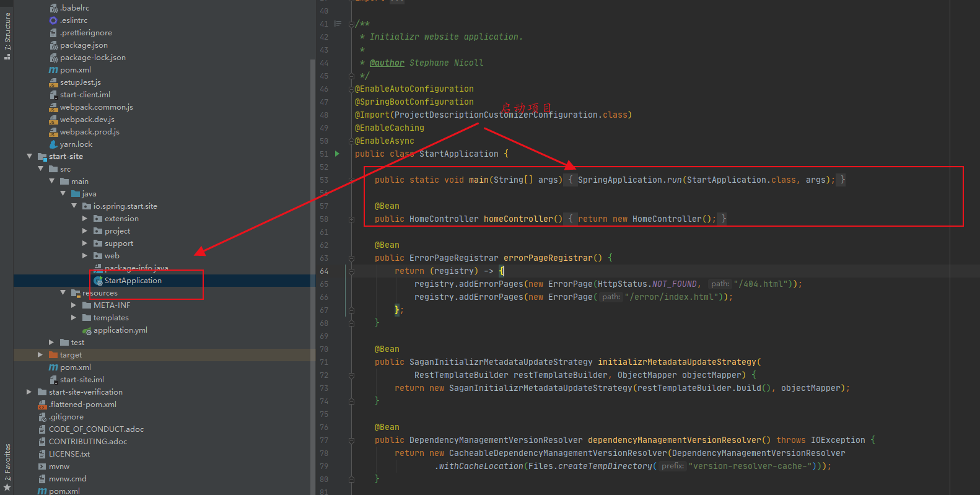Click the project tree vertical scrollbar

click(x=312, y=276)
